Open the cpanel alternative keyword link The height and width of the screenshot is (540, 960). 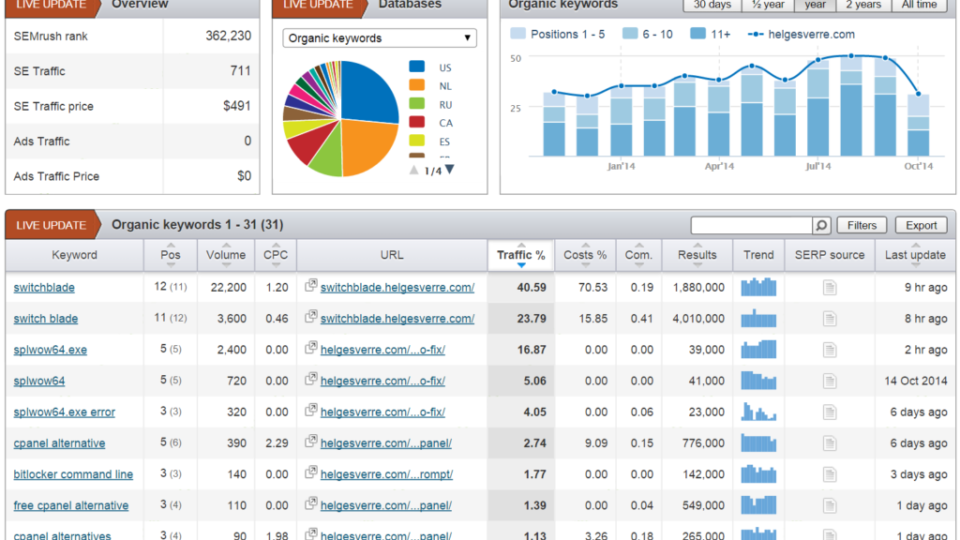(x=59, y=443)
